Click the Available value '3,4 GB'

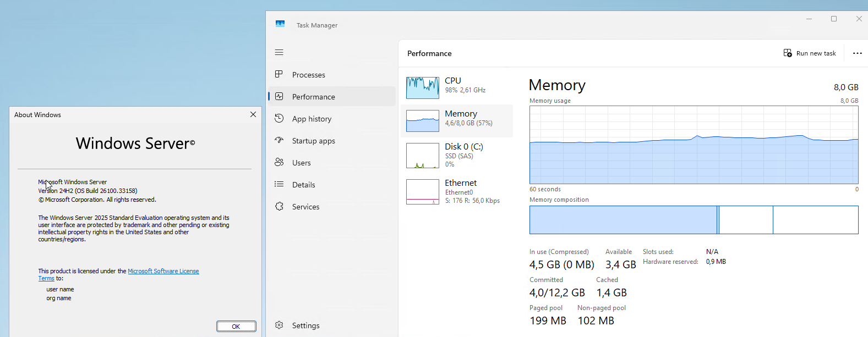point(621,265)
